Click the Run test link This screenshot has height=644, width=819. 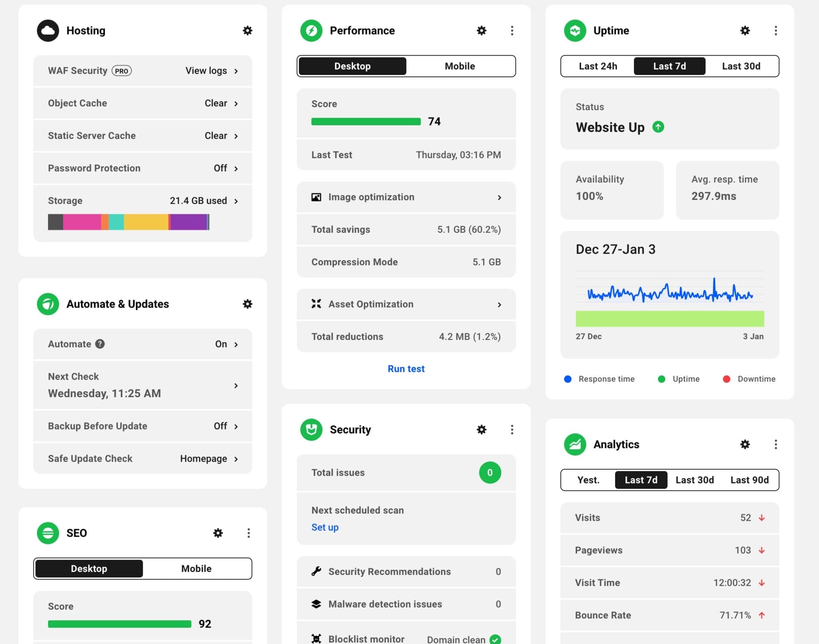406,368
